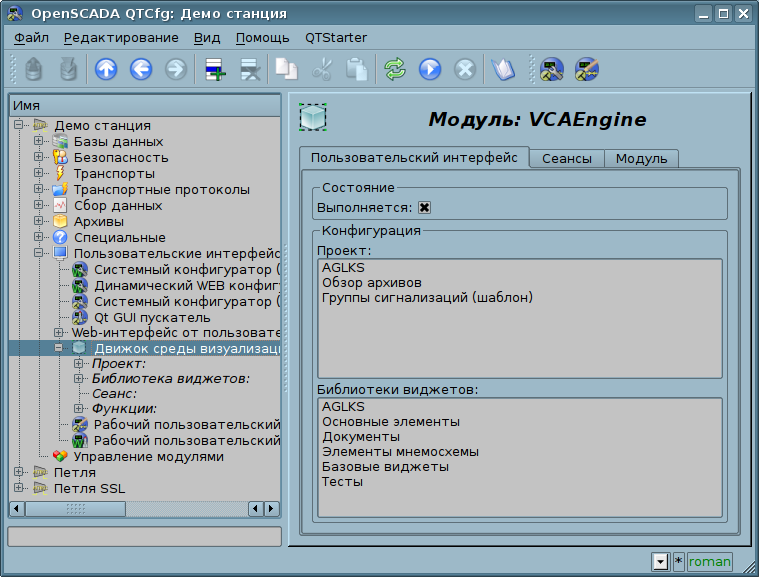Expand the Библиотека виджетов tree branch
This screenshot has height=577, width=759.
point(79,378)
